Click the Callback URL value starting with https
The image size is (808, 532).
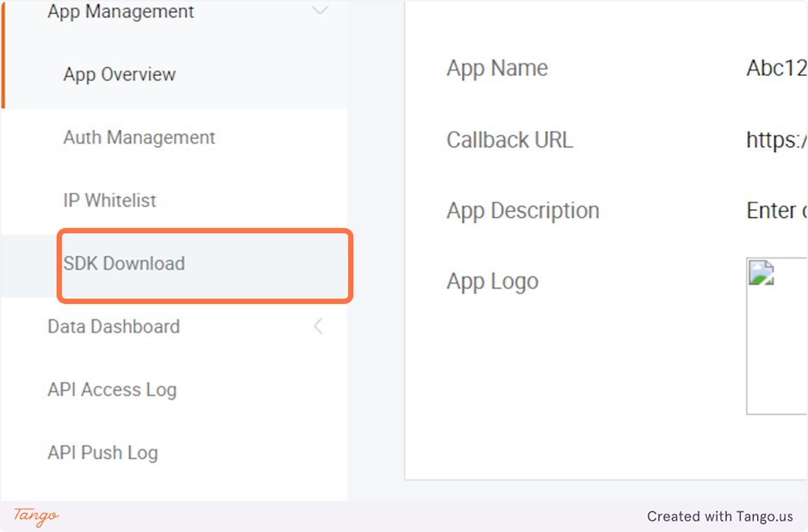click(775, 140)
